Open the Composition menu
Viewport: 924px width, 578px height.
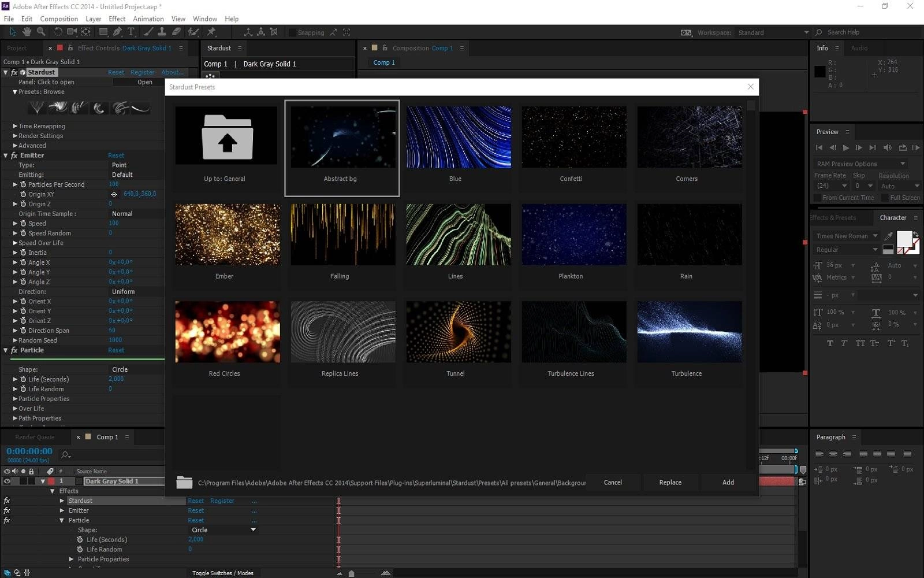(59, 18)
